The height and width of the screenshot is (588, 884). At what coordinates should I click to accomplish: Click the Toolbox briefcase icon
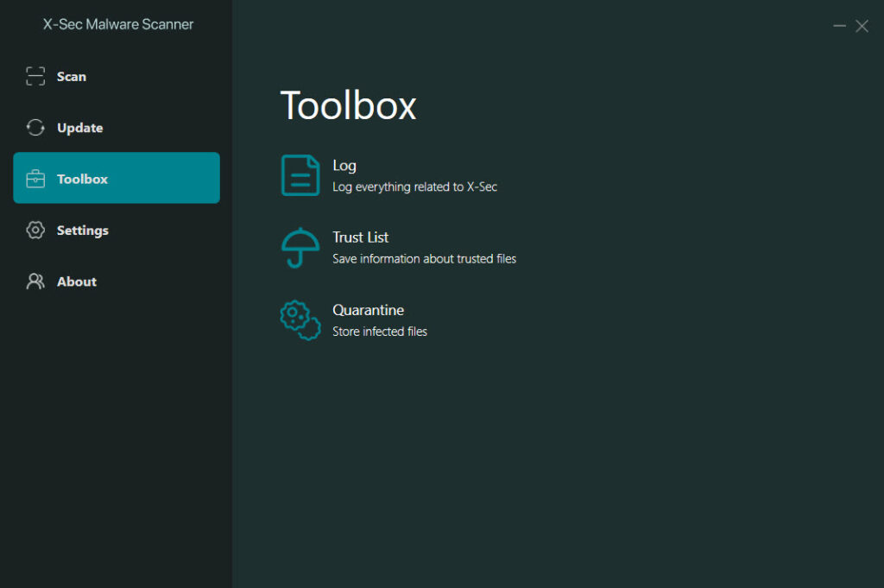click(x=35, y=179)
